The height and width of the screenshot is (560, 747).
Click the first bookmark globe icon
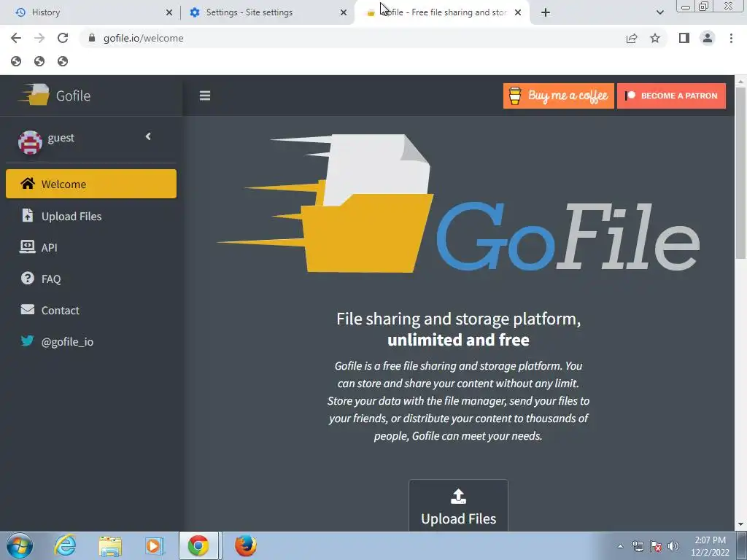click(x=16, y=61)
